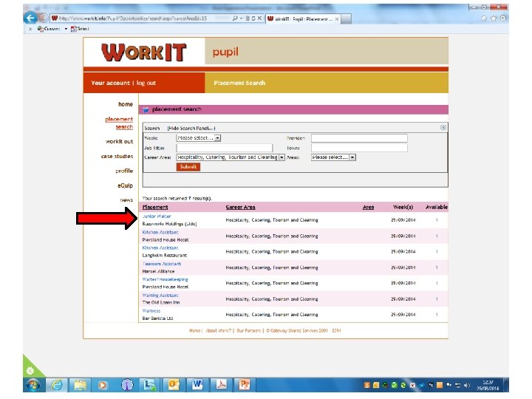Click the browser Home icon
532x399 pixels.
click(x=484, y=18)
